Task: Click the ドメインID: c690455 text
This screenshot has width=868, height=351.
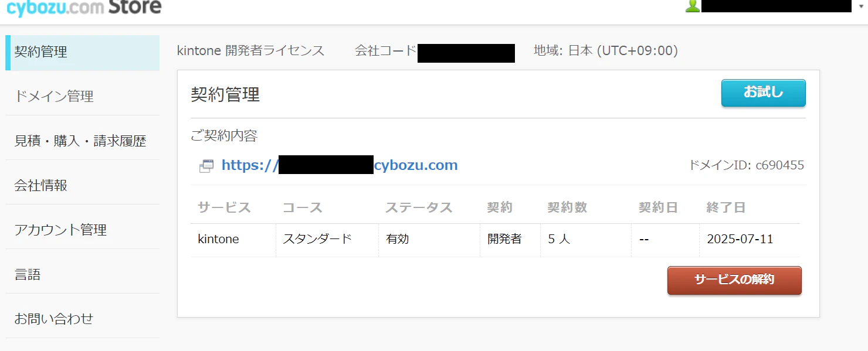Action: point(746,165)
